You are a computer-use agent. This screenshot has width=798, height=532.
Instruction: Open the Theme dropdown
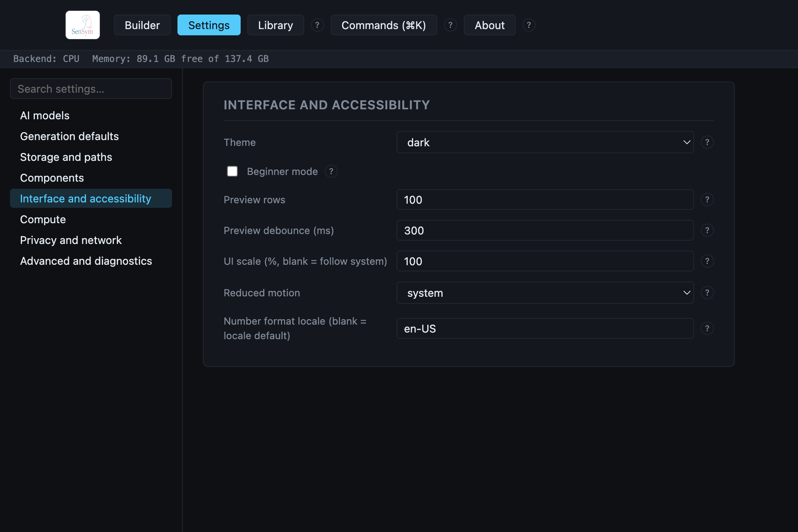point(545,142)
